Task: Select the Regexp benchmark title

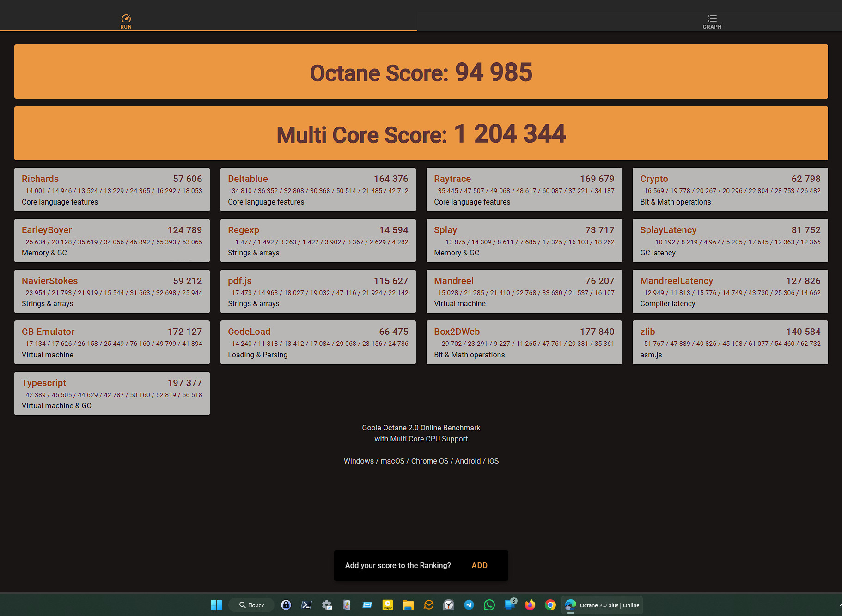Action: click(x=244, y=230)
